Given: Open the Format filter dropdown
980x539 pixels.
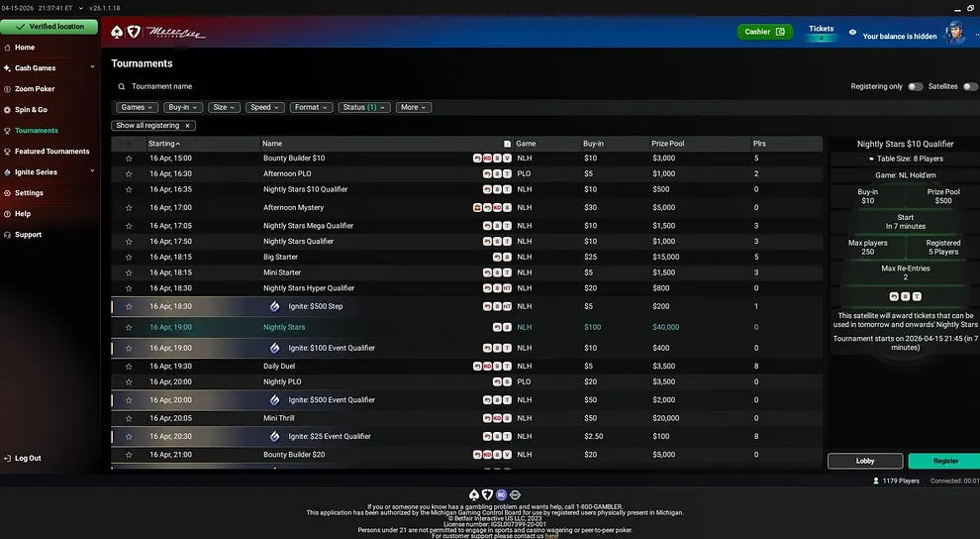Looking at the screenshot, I should 311,108.
